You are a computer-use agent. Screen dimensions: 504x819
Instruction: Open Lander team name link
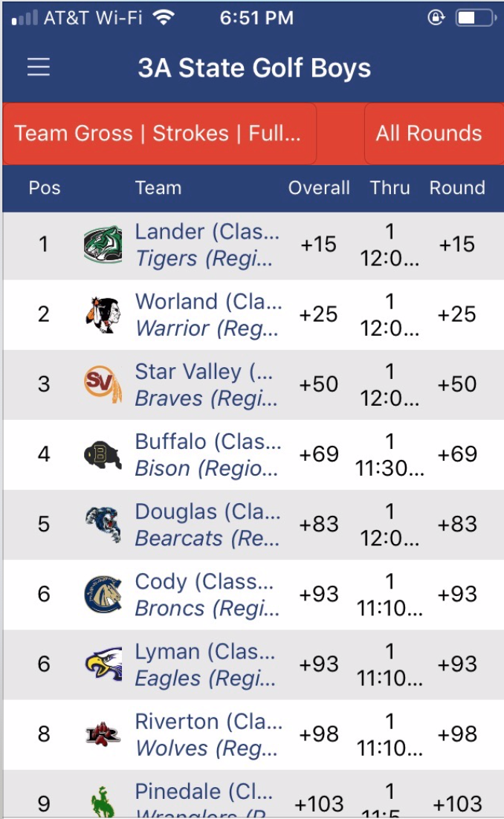click(x=207, y=232)
